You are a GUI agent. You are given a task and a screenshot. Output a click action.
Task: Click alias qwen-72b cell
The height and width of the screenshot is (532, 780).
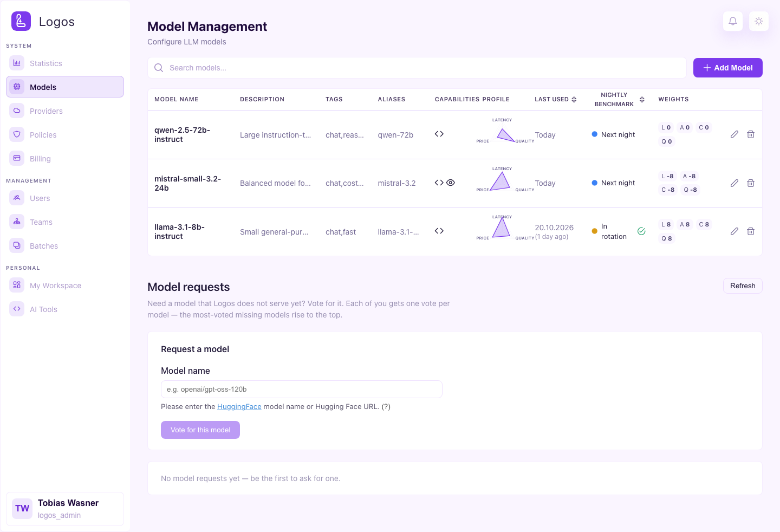pos(395,135)
